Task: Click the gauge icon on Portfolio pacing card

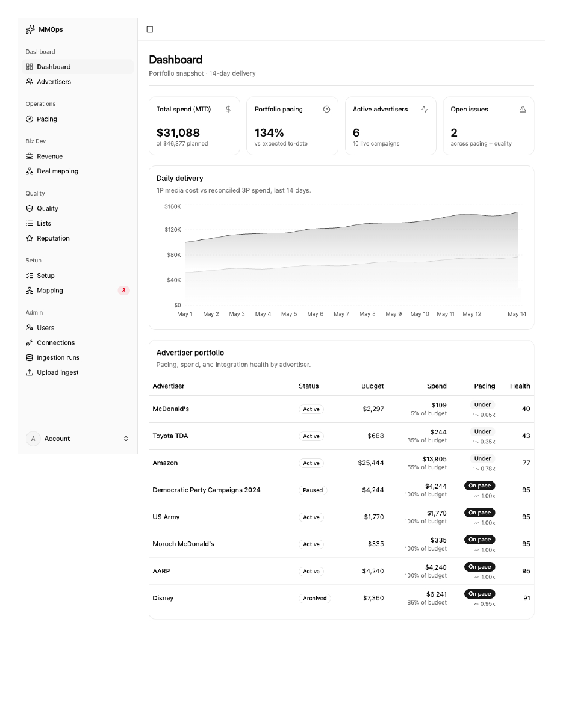Action: pos(327,110)
